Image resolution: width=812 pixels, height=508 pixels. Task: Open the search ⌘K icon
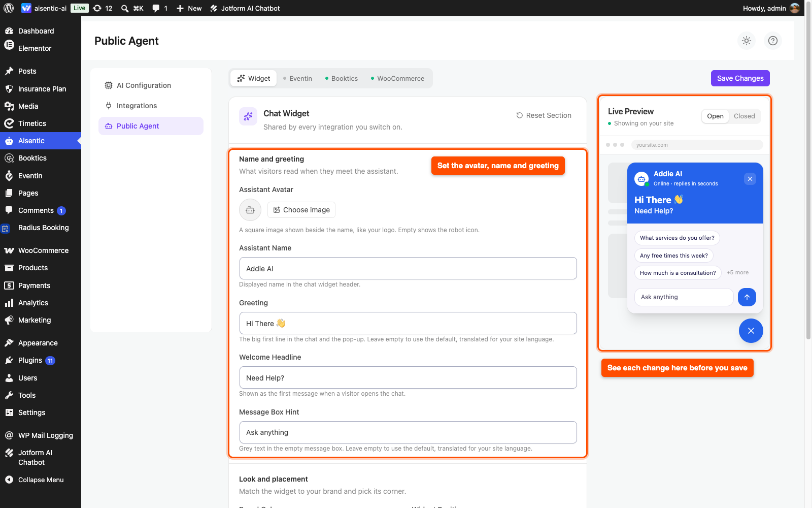coord(132,8)
